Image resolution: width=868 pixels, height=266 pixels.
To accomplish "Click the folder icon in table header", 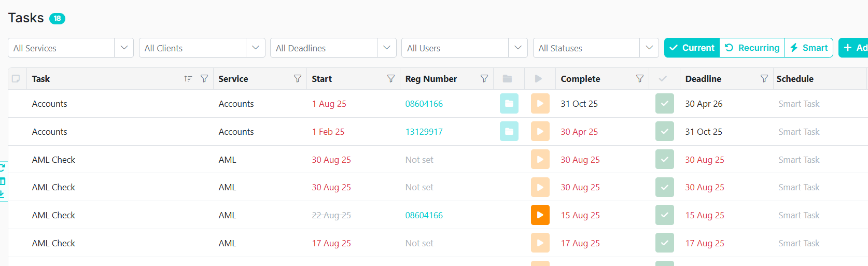I will [508, 79].
